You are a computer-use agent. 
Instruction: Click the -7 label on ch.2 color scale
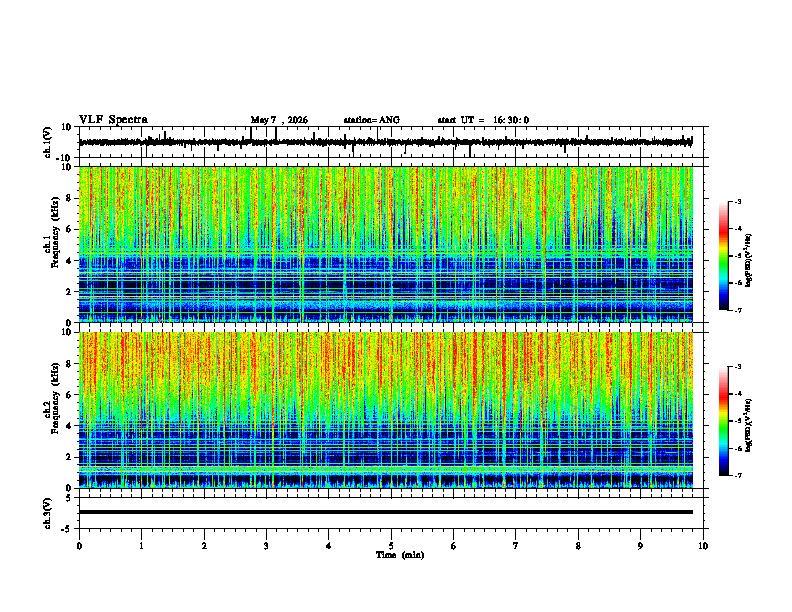pos(738,476)
